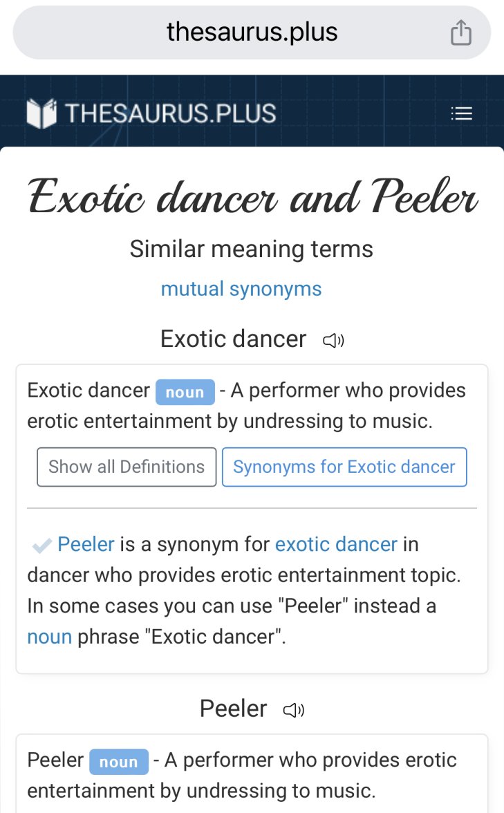Tap the thesaurus.plus address bar
The height and width of the screenshot is (813, 504).
click(252, 32)
